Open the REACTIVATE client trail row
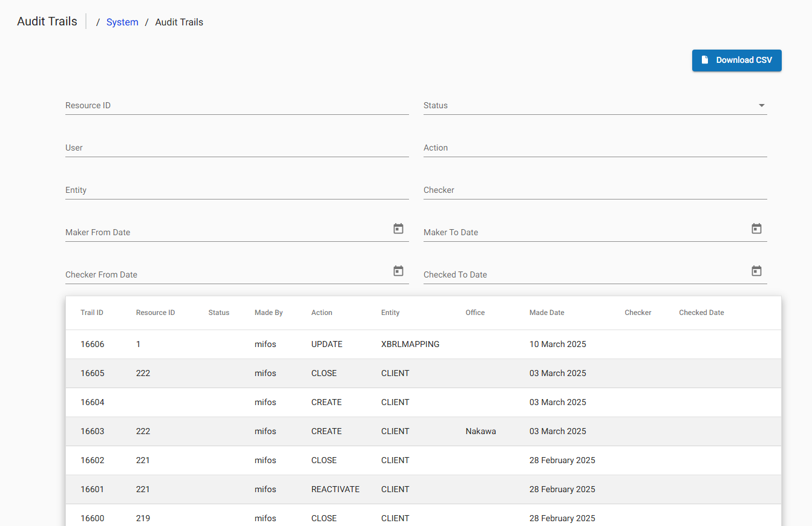 [x=423, y=490]
